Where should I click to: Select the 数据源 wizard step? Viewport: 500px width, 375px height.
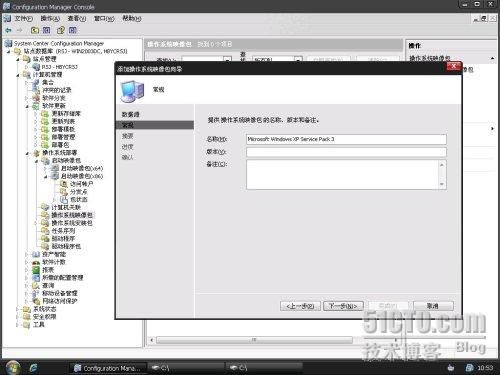tap(130, 114)
